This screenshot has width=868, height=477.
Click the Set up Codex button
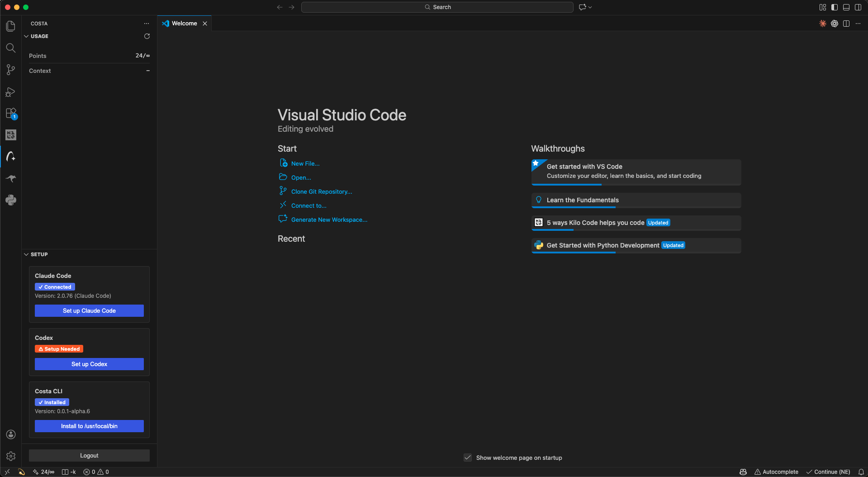(89, 364)
